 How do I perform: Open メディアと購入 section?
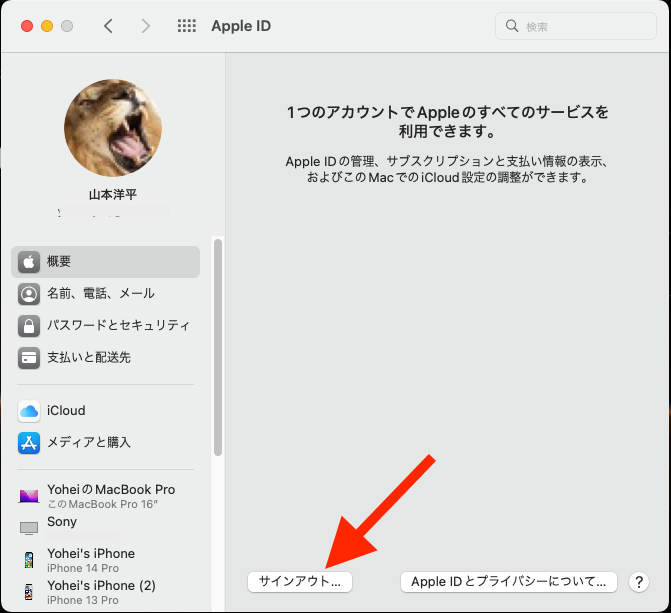(x=89, y=442)
